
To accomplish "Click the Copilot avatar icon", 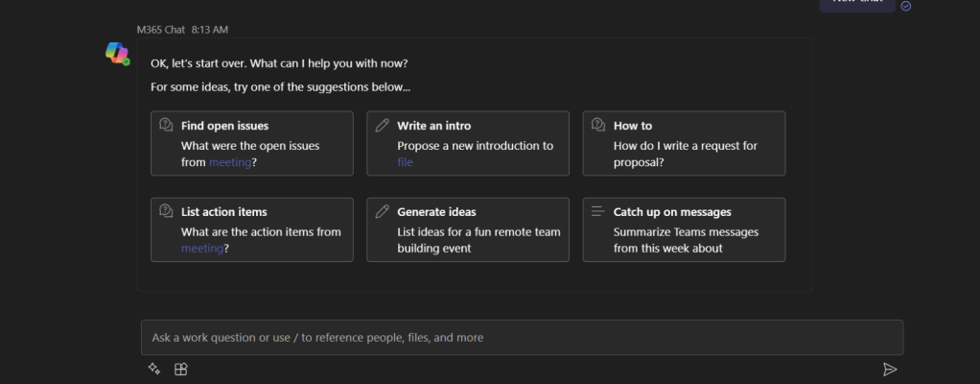I will coord(117,53).
